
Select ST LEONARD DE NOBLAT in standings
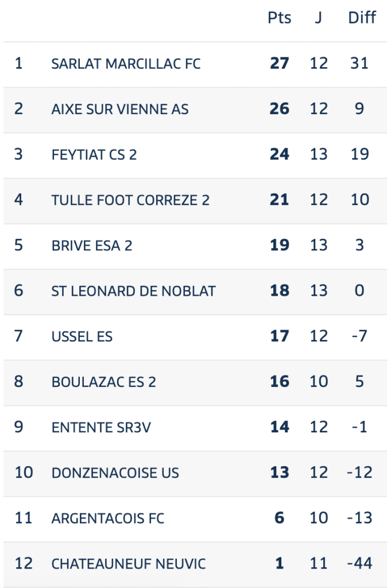(x=133, y=291)
